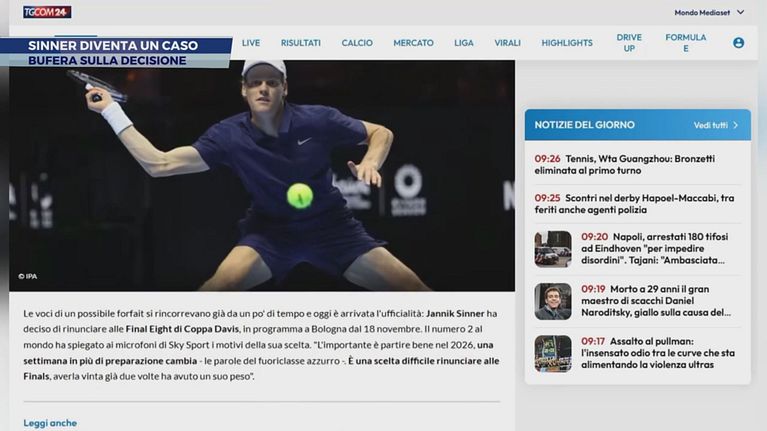Go to HIGHLIGHTS
The image size is (767, 431).
[x=567, y=43]
